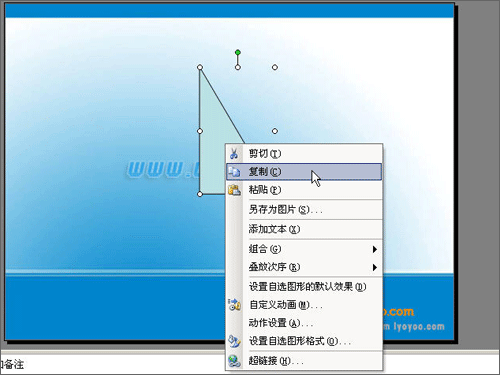Click the notes pane text field

(x=113, y=364)
